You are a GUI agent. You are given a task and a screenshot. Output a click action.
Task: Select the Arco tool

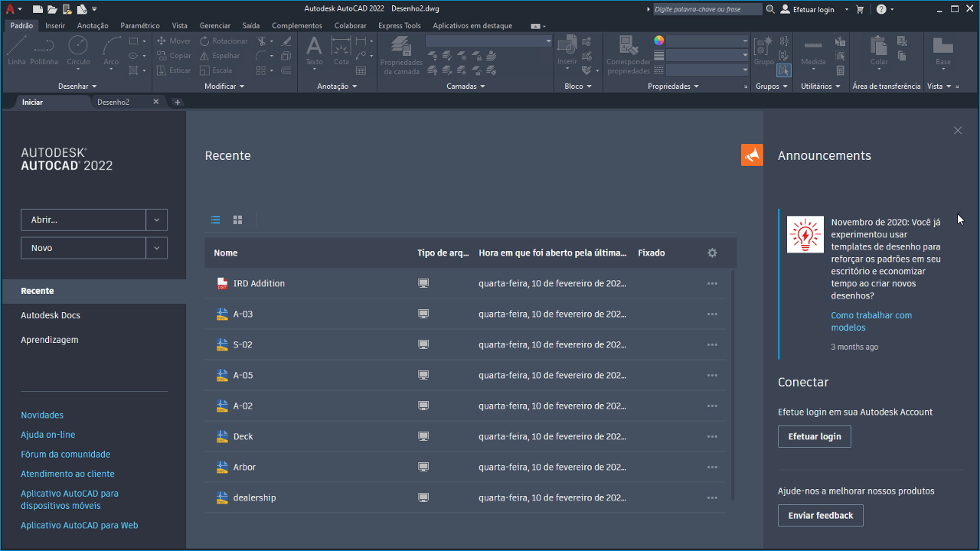(111, 51)
